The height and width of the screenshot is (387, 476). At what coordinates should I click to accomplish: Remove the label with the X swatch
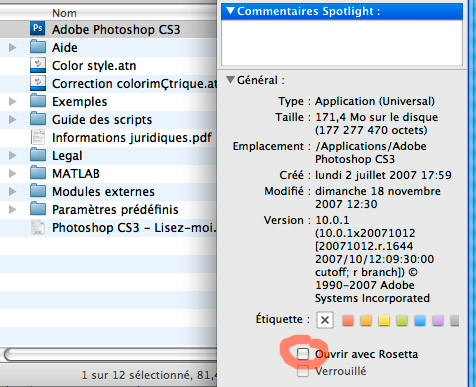pyautogui.click(x=325, y=320)
